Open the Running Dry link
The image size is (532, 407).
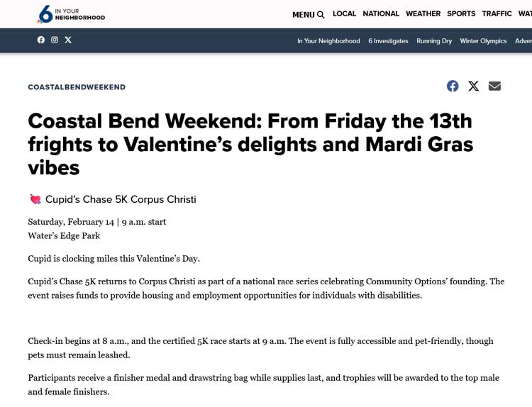click(434, 41)
